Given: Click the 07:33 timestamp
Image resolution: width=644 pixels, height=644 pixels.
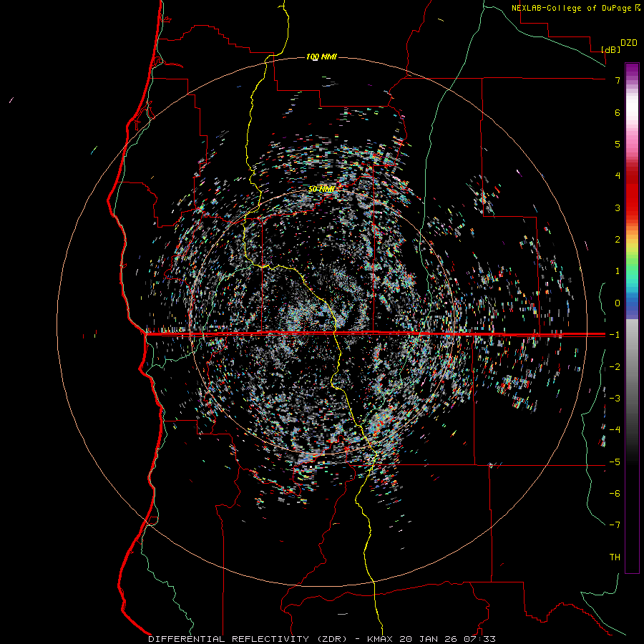Looking at the screenshot, I should [479, 639].
